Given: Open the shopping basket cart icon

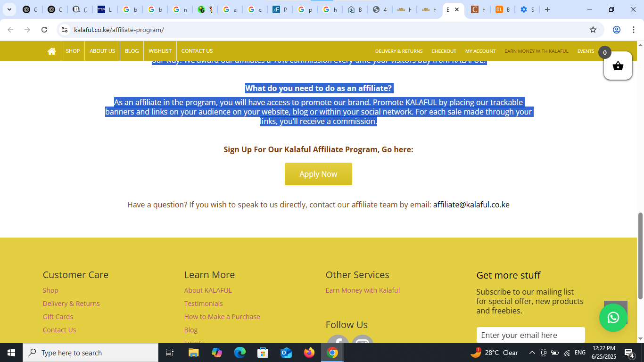Looking at the screenshot, I should click(618, 66).
